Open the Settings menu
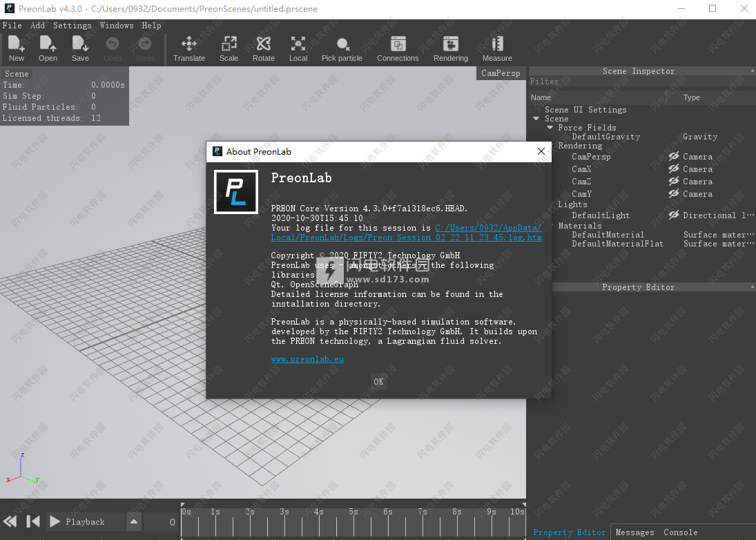 (72, 26)
